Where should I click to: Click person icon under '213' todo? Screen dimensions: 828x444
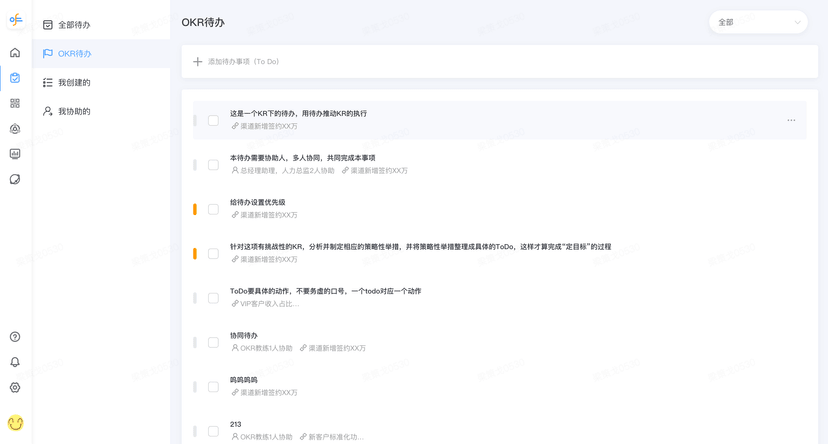(x=235, y=437)
